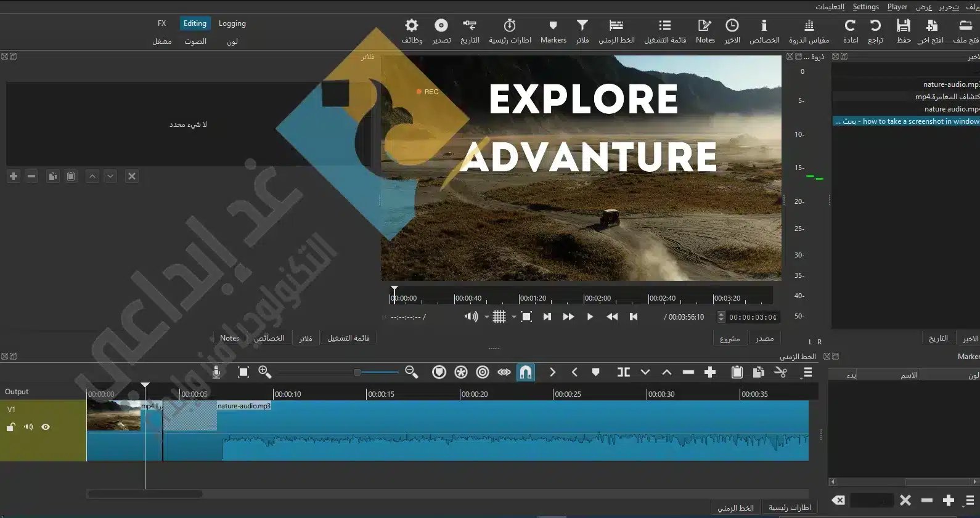This screenshot has width=980, height=518.
Task: Switch to the مشروع (Project) player tab
Action: coord(730,338)
